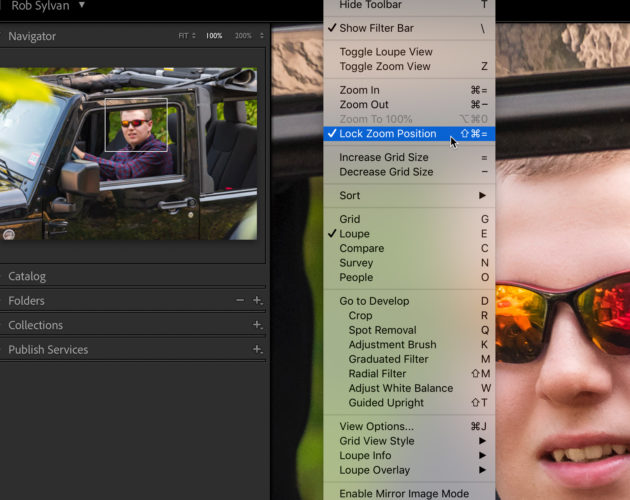The height and width of the screenshot is (500, 630).
Task: Select Spot Removal from the menu
Action: point(409,330)
